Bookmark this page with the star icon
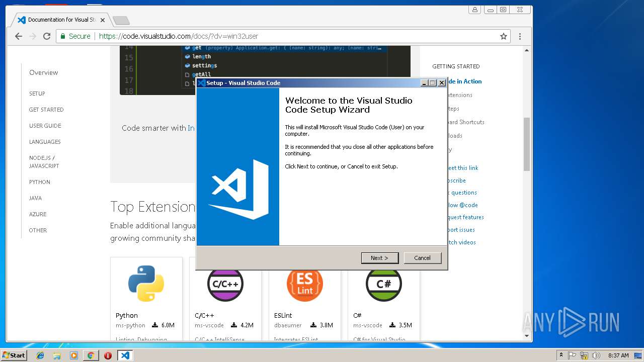The image size is (644, 362). (x=503, y=36)
